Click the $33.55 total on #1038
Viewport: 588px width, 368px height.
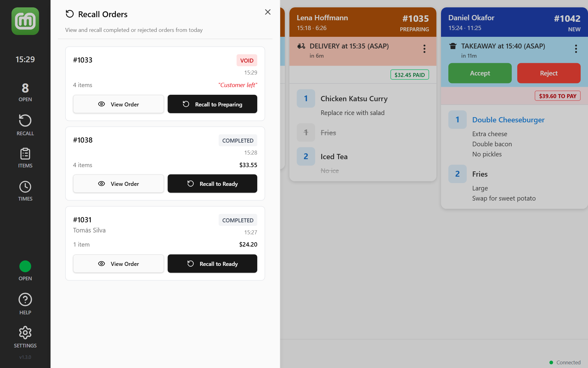248,165
